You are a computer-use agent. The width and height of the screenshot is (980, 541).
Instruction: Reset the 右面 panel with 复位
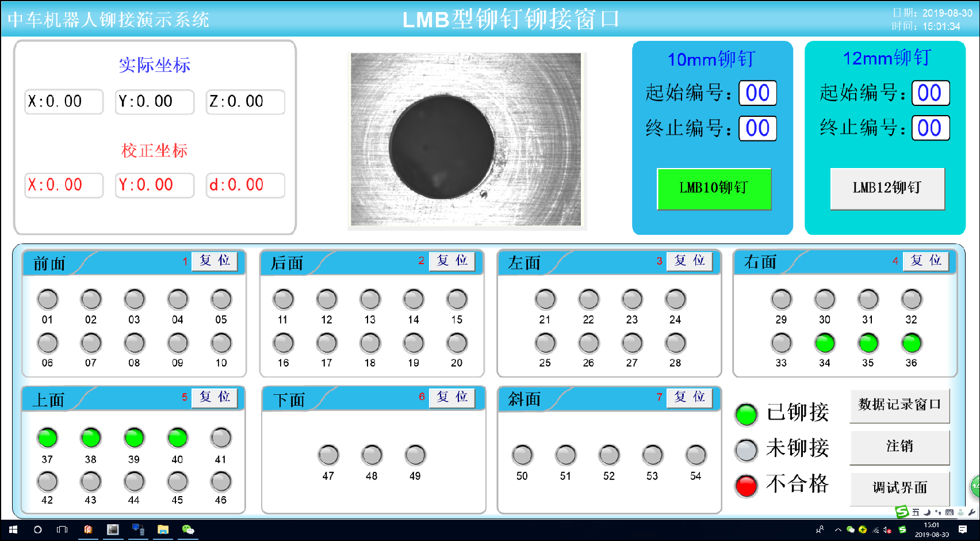[x=926, y=261]
